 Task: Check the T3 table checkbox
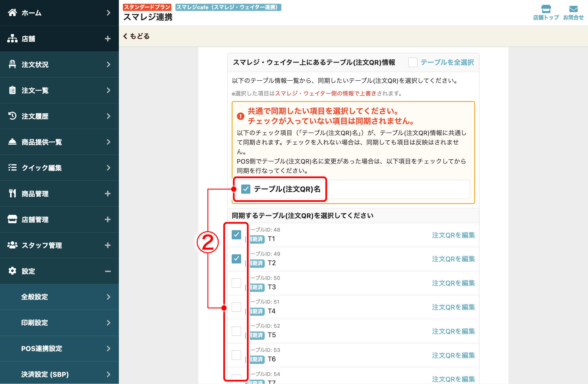click(x=236, y=283)
